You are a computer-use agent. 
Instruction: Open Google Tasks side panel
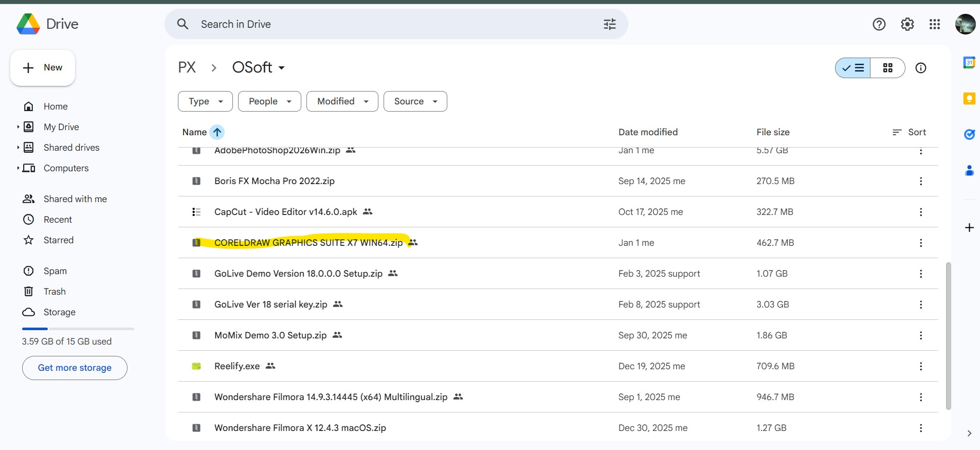pyautogui.click(x=969, y=135)
